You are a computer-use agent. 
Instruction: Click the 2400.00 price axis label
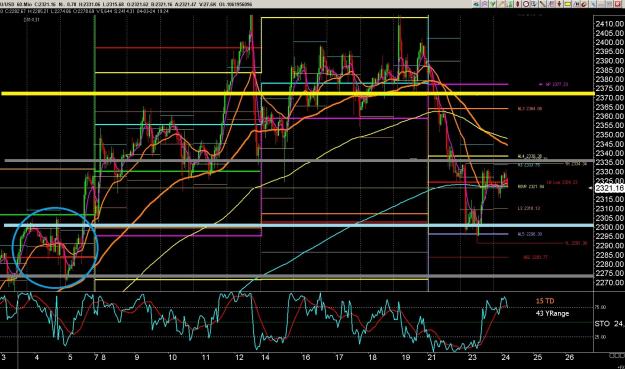610,43
